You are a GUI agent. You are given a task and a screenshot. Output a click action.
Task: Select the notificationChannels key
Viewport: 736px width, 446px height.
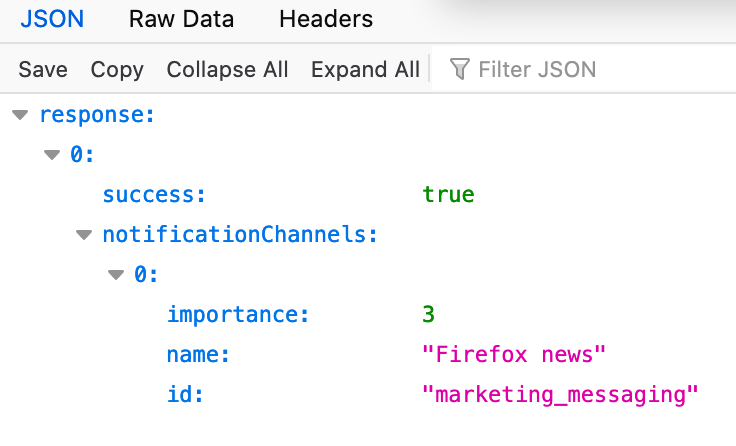coord(240,234)
